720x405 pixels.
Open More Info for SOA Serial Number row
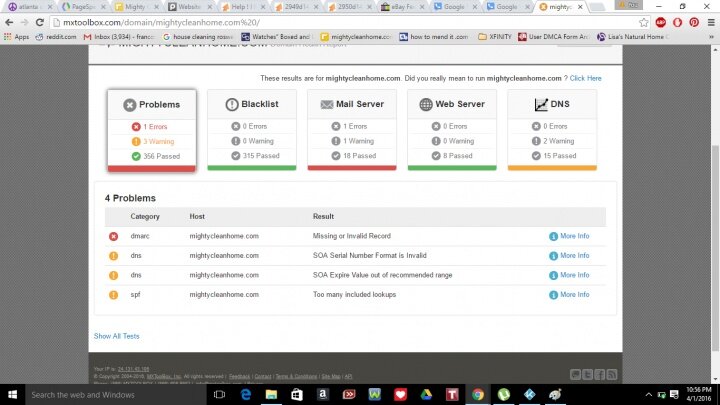569,256
